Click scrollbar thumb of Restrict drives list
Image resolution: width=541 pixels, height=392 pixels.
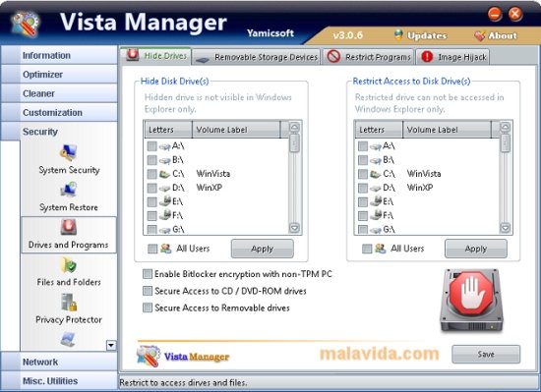506,143
